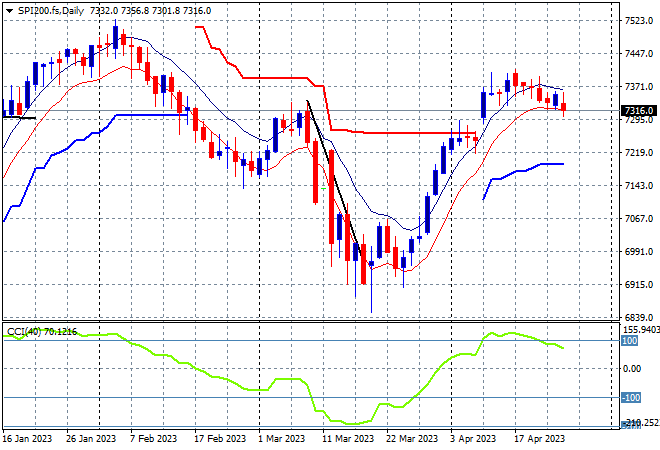Select the SPI200.fs,Daily chart title text
660x450 pixels.
[51, 11]
